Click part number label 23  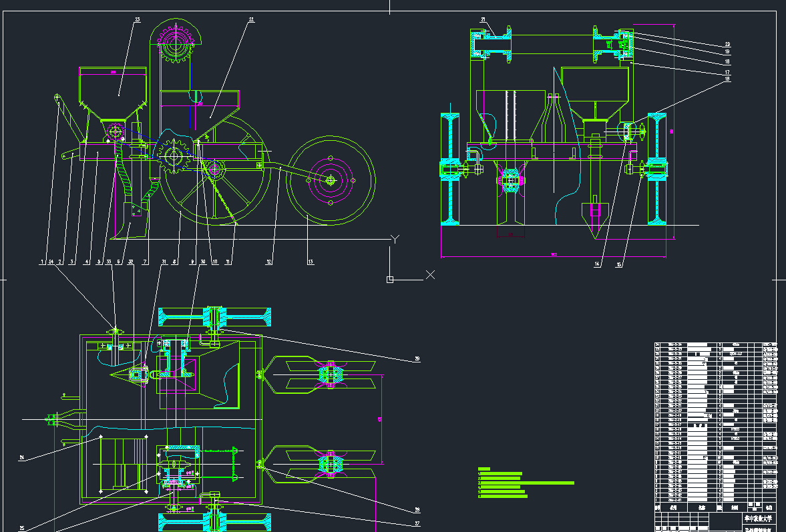pos(138,20)
